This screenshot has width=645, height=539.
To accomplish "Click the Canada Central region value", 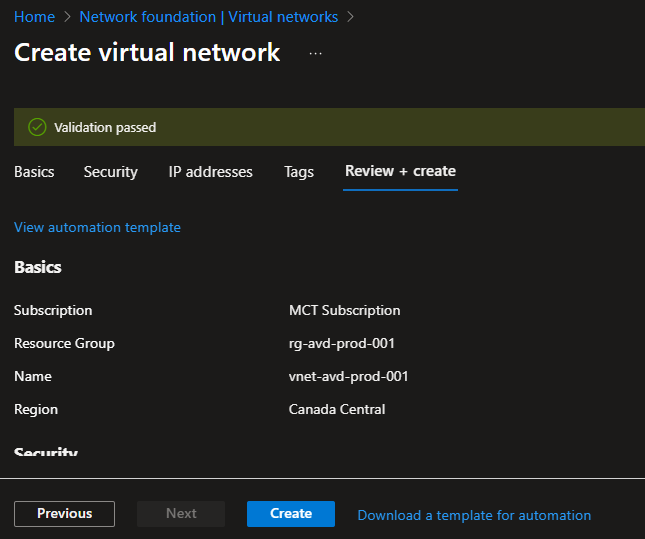I will click(x=337, y=409).
